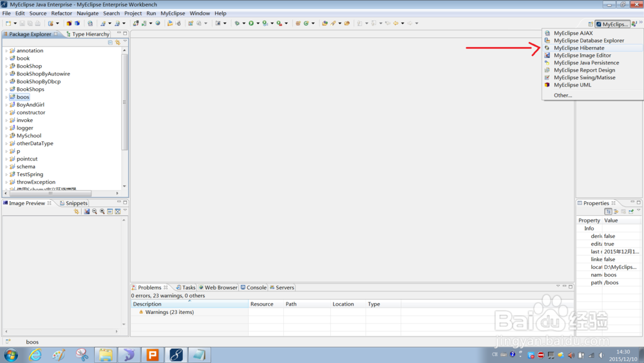Switch to the Servers tab

(282, 288)
